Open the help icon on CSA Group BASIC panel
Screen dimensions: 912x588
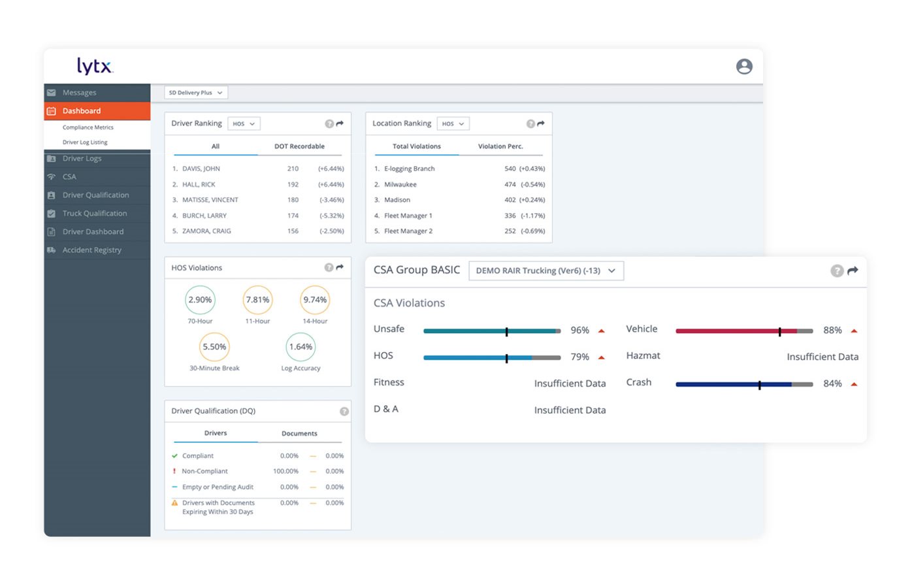[837, 270]
